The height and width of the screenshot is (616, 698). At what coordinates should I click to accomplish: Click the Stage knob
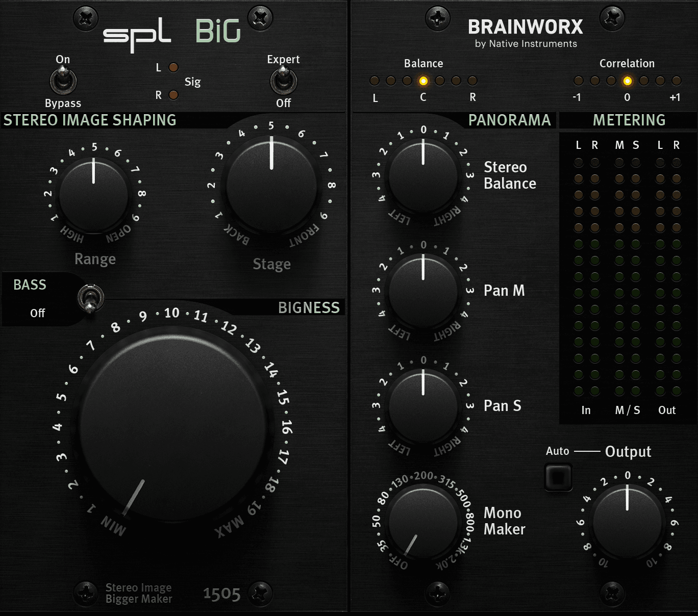point(271,186)
